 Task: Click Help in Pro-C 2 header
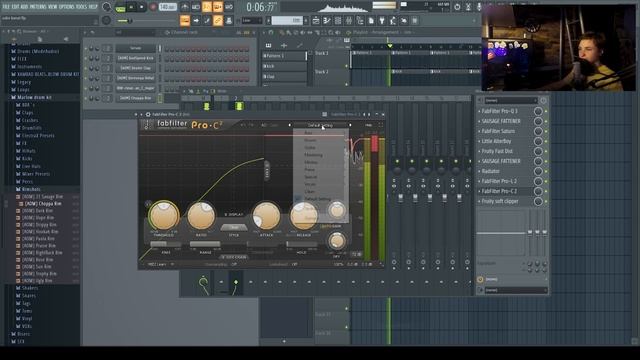[369, 125]
